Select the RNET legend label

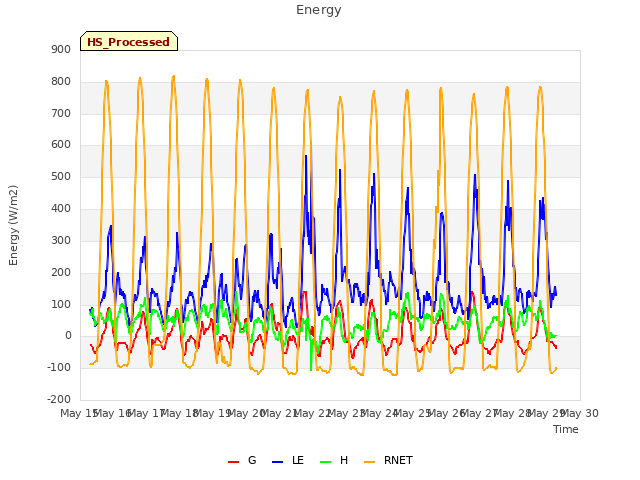(x=398, y=460)
